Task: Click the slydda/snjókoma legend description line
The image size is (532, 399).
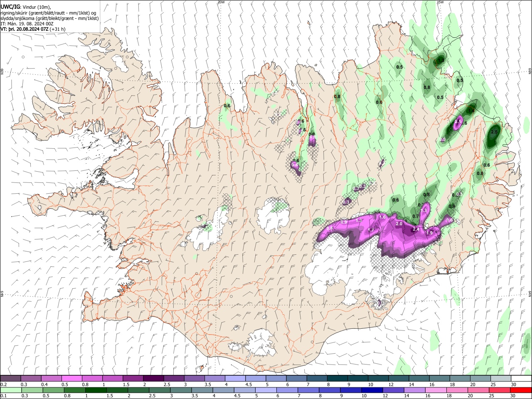Action: (49, 18)
